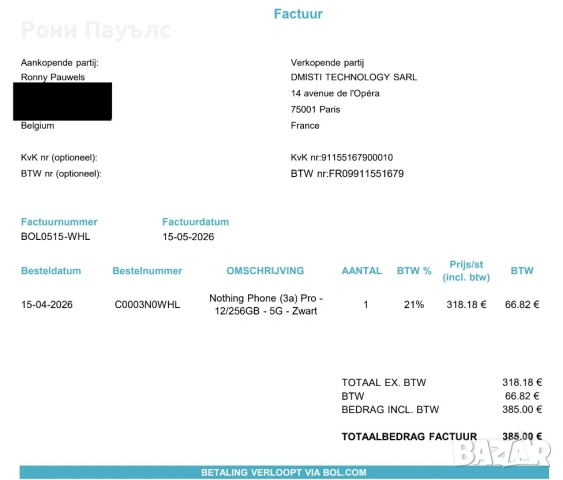Click the BTW nr FR09911551679
This screenshot has height=480, width=563.
[x=347, y=174]
